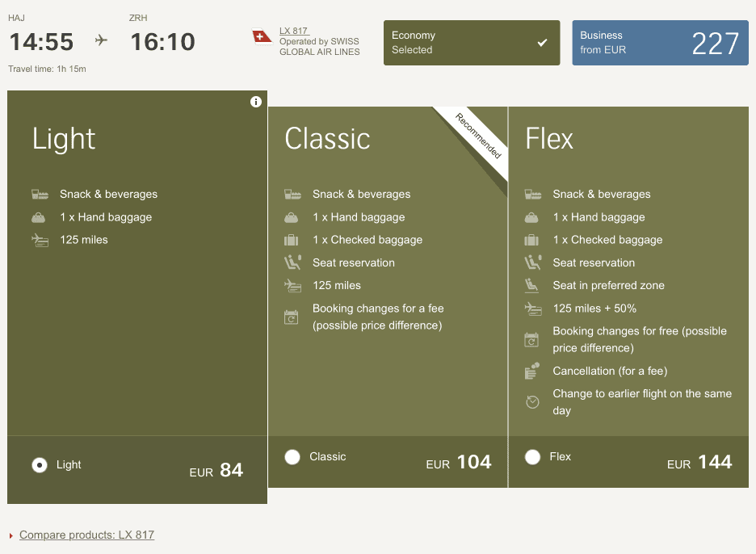Click the Classic fare card heading
This screenshot has width=756, height=554.
click(x=327, y=139)
